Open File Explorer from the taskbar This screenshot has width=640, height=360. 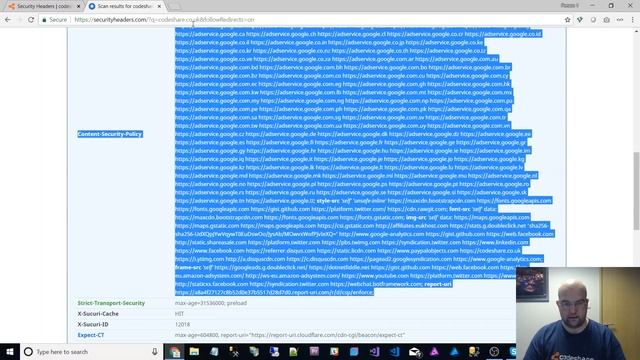[x=194, y=351]
